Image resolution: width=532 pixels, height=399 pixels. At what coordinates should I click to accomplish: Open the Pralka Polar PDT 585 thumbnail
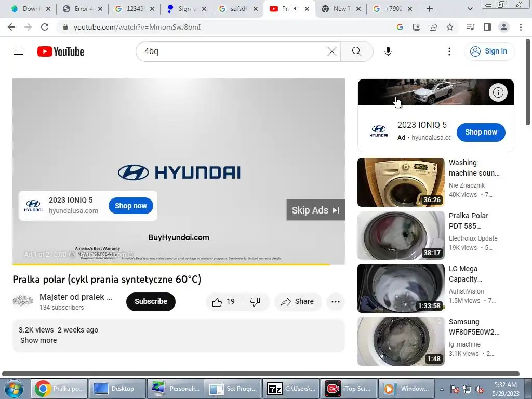pyautogui.click(x=401, y=235)
